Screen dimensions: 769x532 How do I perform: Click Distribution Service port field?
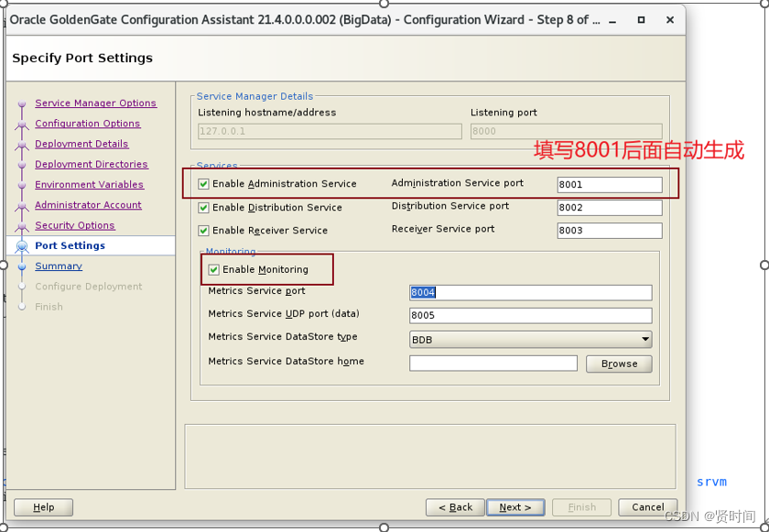610,208
